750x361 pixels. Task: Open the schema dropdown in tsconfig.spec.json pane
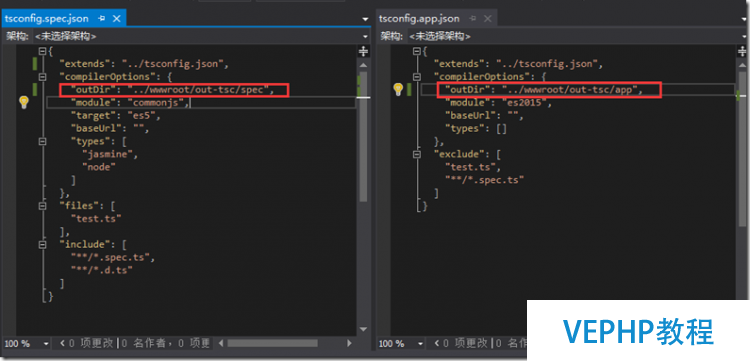pos(365,36)
